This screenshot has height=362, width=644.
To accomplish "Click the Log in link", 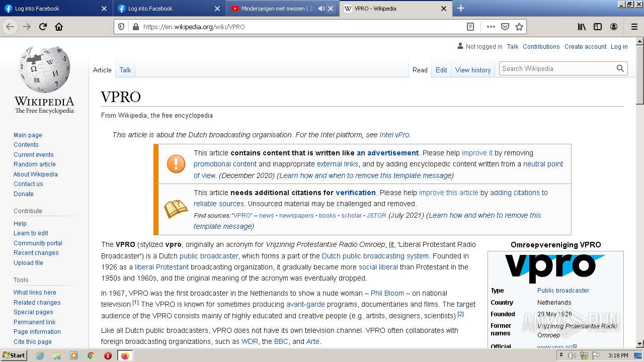I will (x=619, y=46).
